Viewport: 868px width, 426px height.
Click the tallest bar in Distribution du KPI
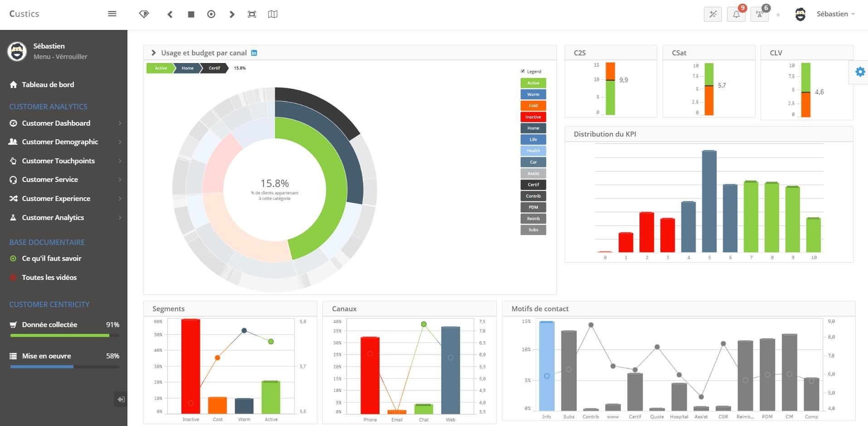pos(709,201)
